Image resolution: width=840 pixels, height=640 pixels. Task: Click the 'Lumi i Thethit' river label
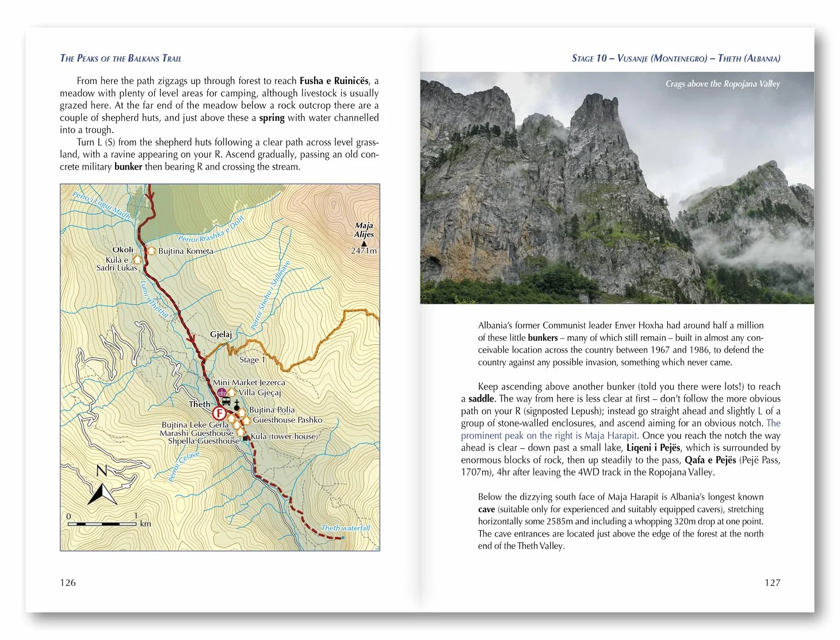pyautogui.click(x=155, y=300)
